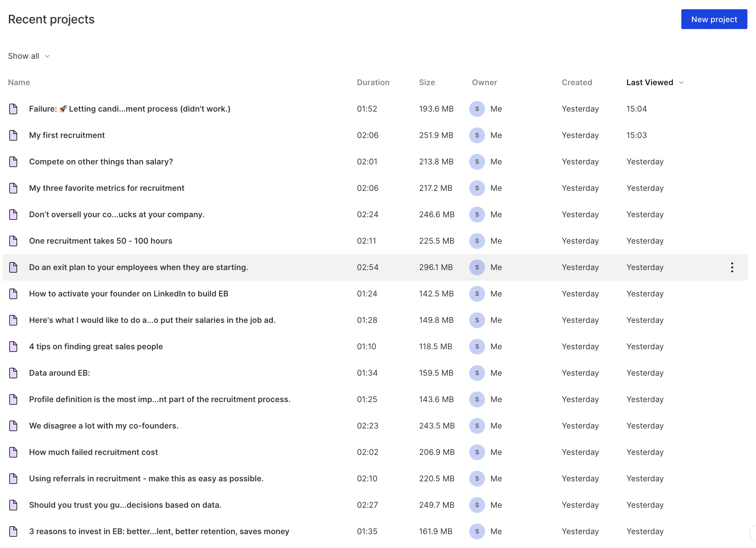Click file icon for 'How much failed recruitment cost'

(x=13, y=452)
